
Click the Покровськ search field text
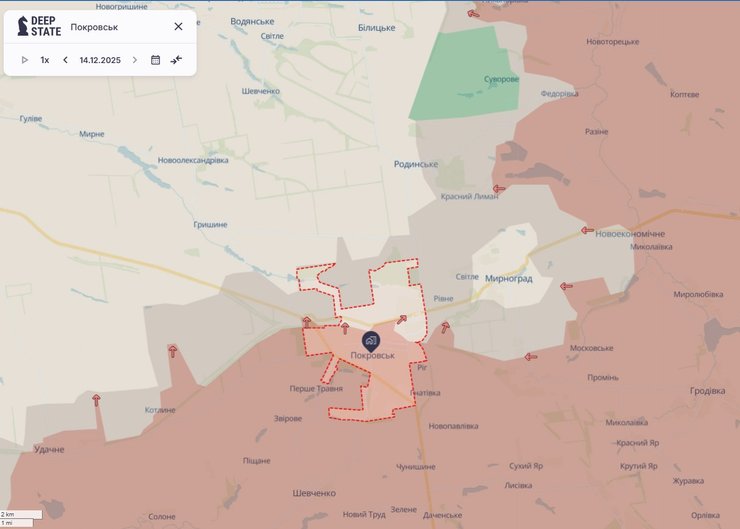click(x=95, y=27)
